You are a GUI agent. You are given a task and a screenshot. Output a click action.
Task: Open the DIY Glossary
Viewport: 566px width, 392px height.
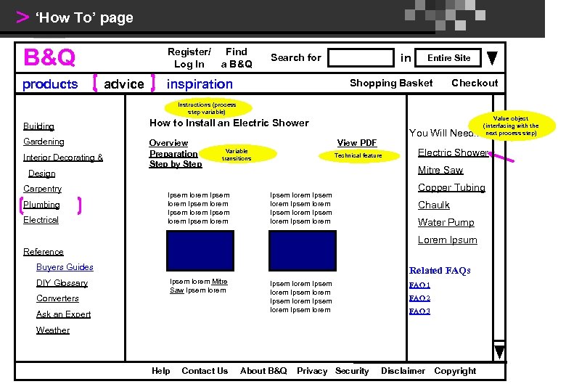pyautogui.click(x=62, y=283)
